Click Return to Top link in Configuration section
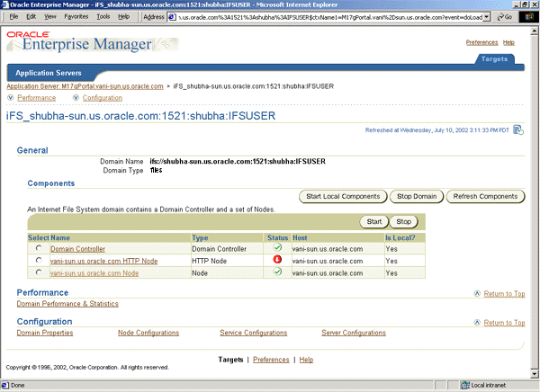 click(x=504, y=323)
